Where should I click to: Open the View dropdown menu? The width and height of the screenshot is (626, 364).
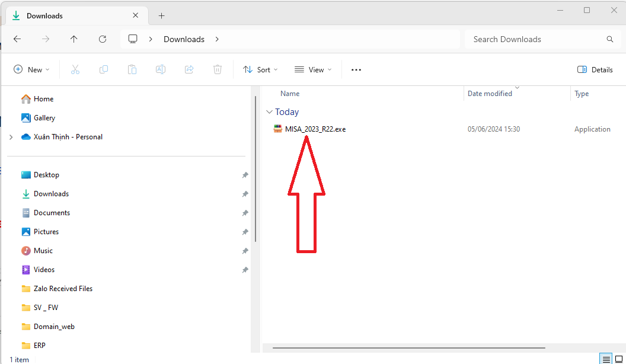point(313,69)
